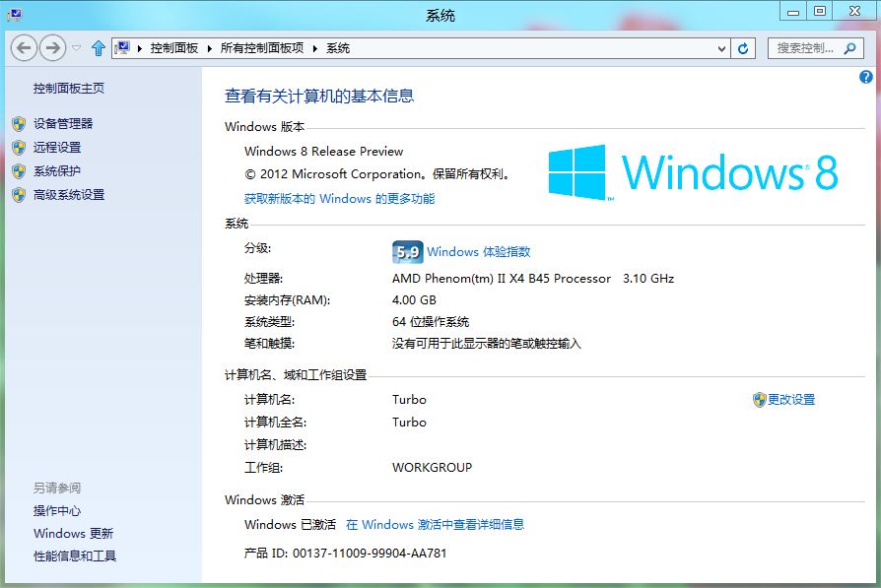The image size is (881, 588).
Task: Close the 系统 window
Action: click(x=854, y=11)
